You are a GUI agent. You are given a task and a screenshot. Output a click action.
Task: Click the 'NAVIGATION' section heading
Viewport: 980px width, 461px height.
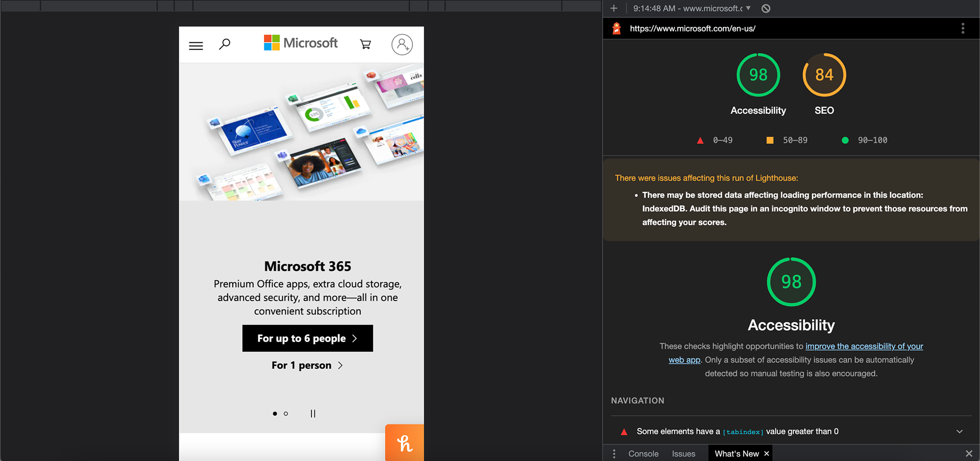638,401
